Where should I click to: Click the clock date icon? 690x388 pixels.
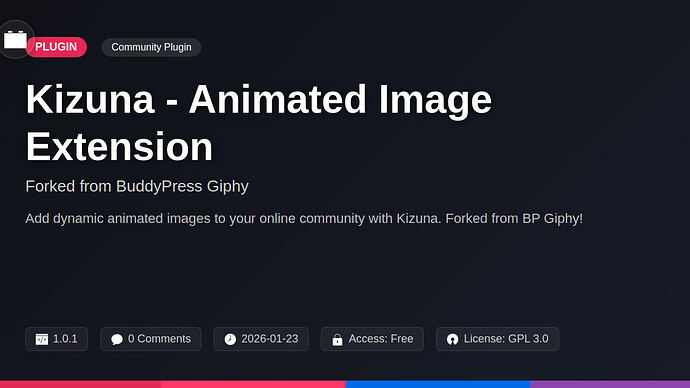click(230, 339)
